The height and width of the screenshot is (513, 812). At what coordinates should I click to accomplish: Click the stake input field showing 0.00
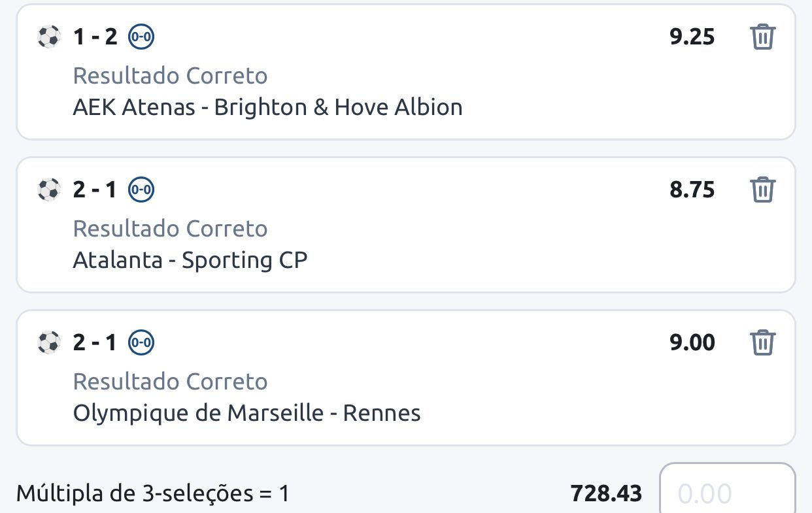pyautogui.click(x=727, y=490)
